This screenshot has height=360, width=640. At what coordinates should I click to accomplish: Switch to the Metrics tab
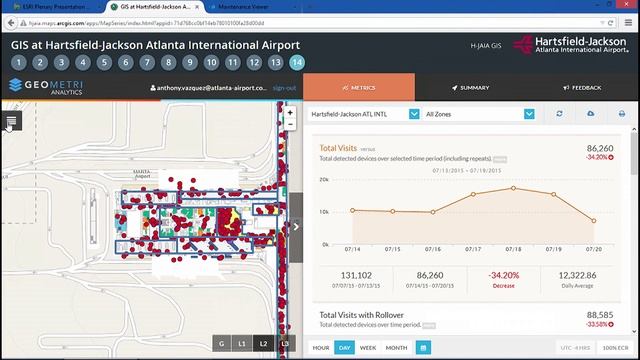[359, 87]
